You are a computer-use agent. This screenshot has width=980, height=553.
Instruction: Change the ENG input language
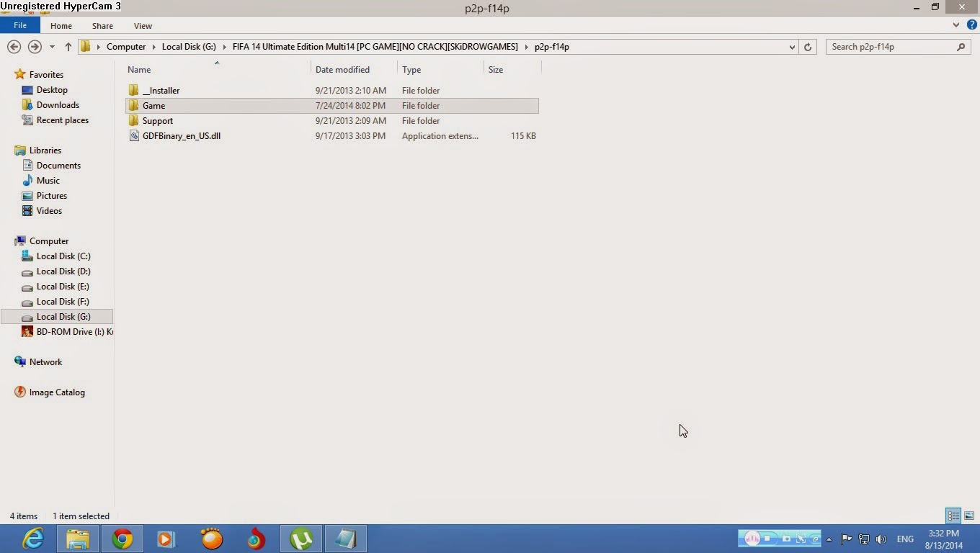point(905,539)
